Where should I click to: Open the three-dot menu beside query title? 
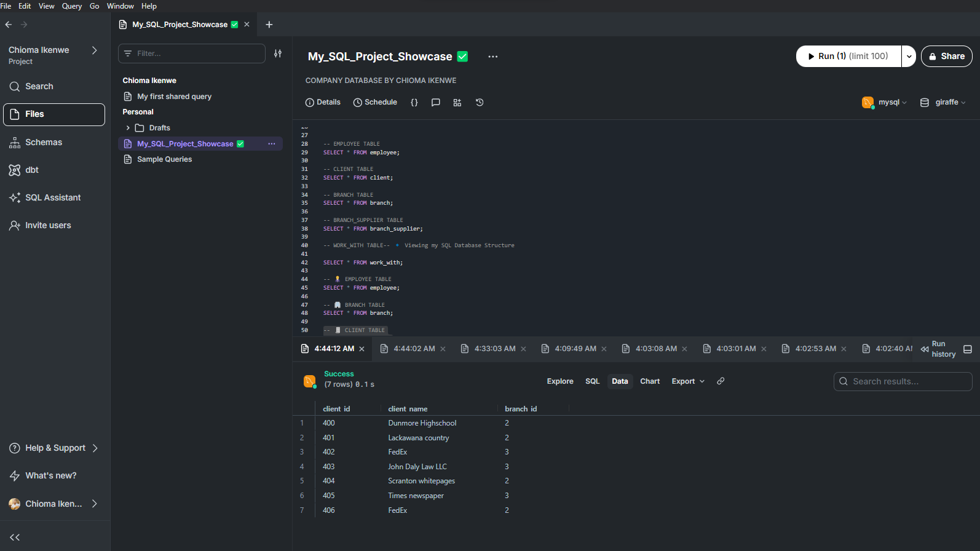coord(493,57)
